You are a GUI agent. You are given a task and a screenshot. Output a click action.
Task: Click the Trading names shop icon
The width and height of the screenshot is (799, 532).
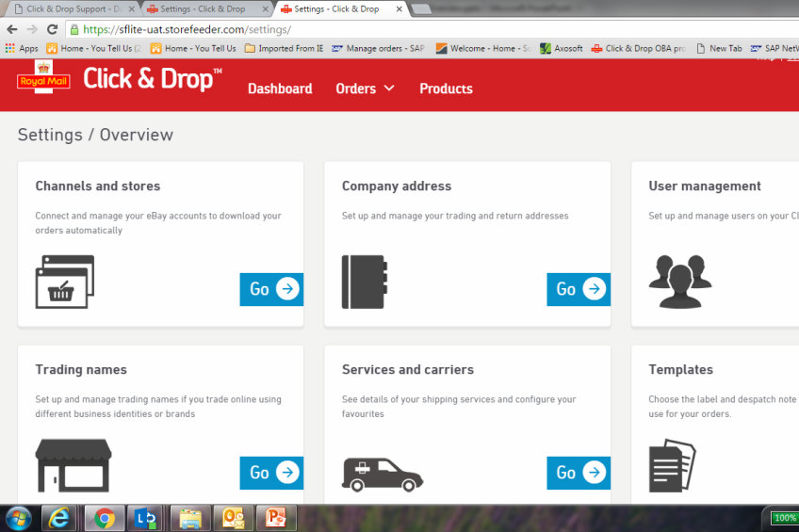pyautogui.click(x=73, y=465)
